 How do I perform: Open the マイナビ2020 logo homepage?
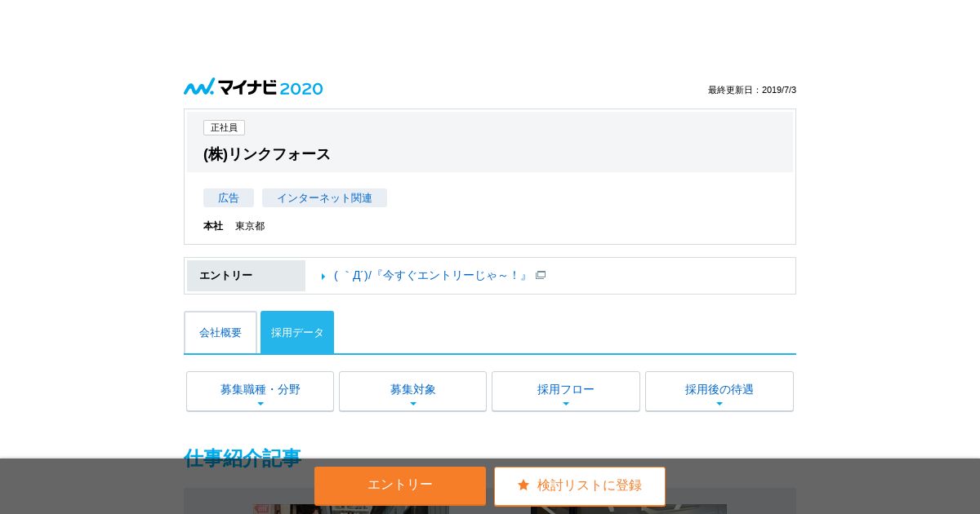(x=253, y=87)
